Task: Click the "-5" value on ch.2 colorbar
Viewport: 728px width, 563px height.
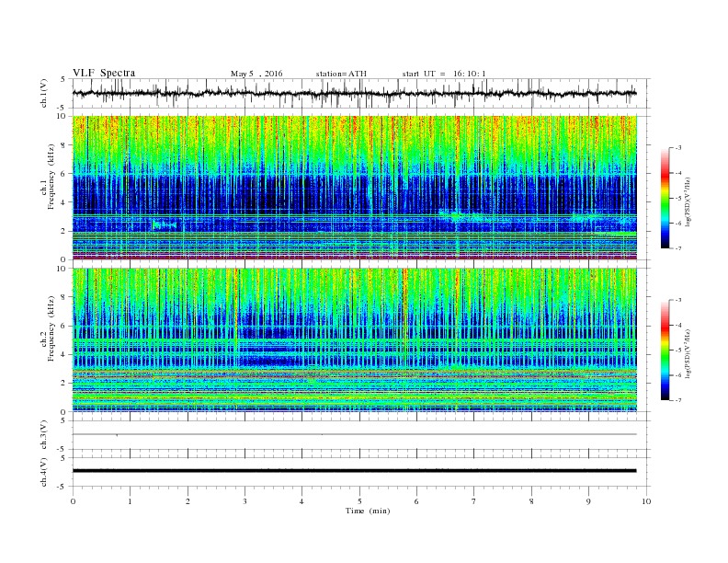Action: coord(678,350)
